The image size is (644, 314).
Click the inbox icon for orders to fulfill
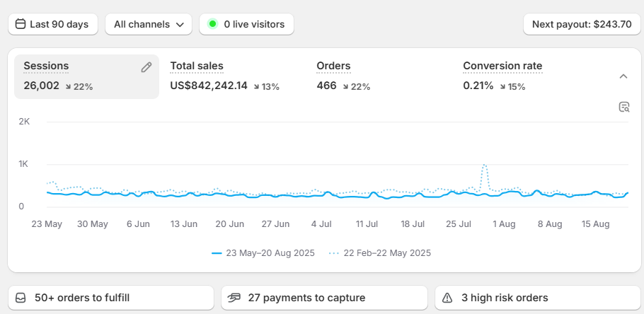[21, 298]
